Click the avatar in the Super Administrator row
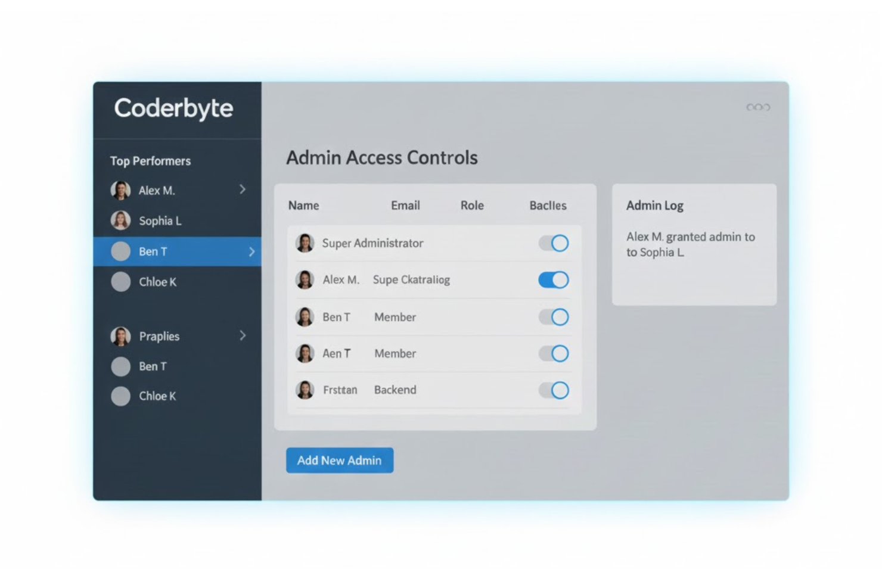This screenshot has height=588, width=882. coord(305,243)
